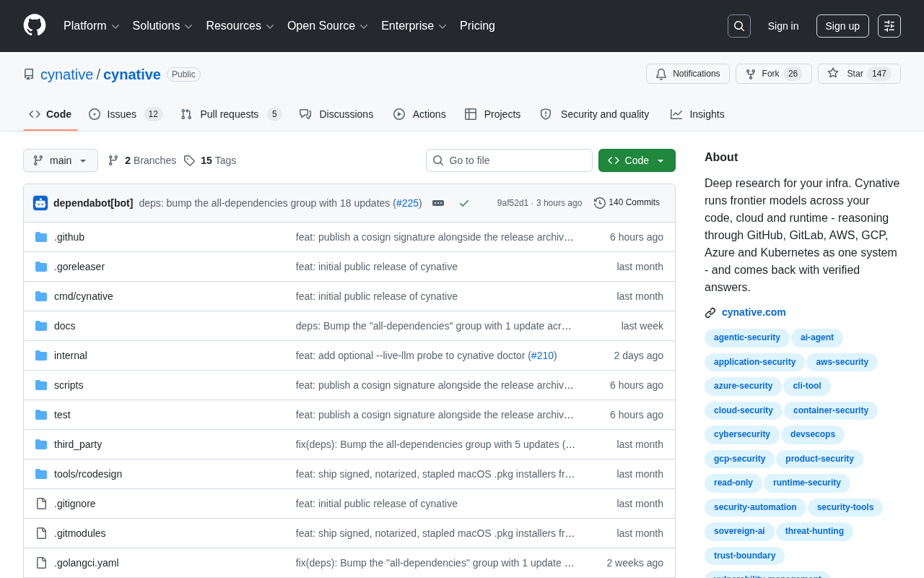This screenshot has width=924, height=578.
Task: Expand the Open Source menu
Action: (328, 26)
